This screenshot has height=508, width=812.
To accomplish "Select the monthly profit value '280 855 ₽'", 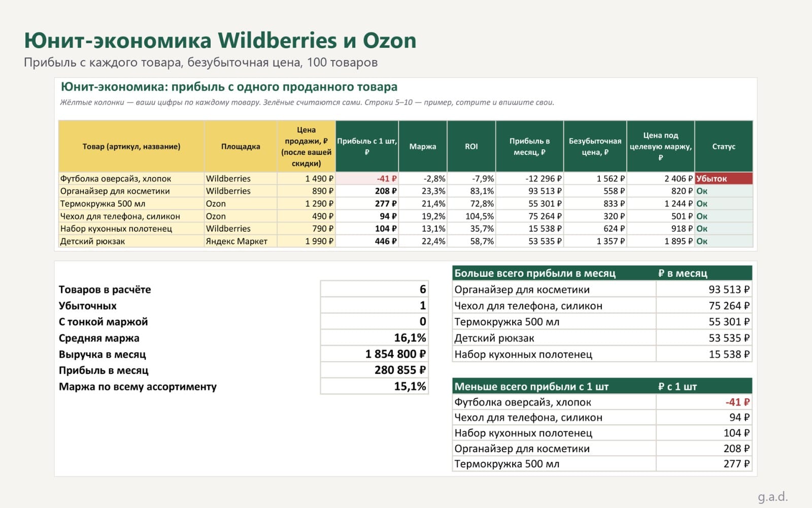I will [x=375, y=370].
